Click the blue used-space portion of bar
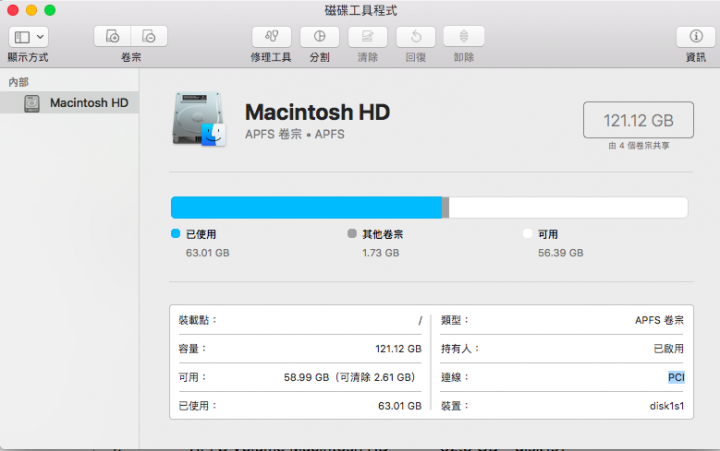The image size is (720, 451). click(306, 208)
